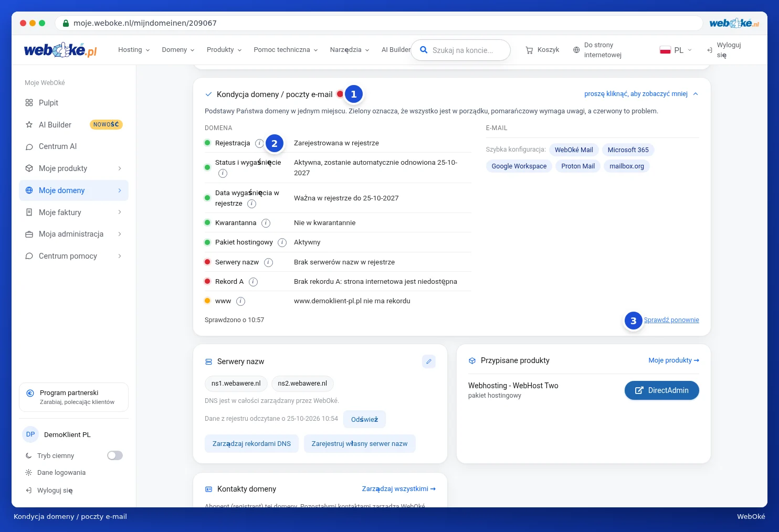Image resolution: width=779 pixels, height=532 pixels.
Task: Click the magnifier icon in the search box
Action: tap(424, 50)
